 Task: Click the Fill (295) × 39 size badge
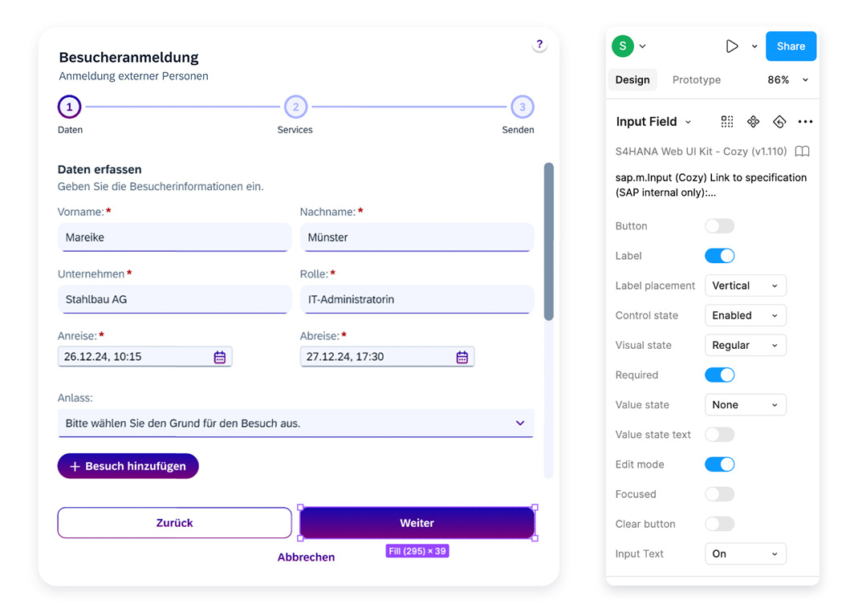[x=417, y=551]
